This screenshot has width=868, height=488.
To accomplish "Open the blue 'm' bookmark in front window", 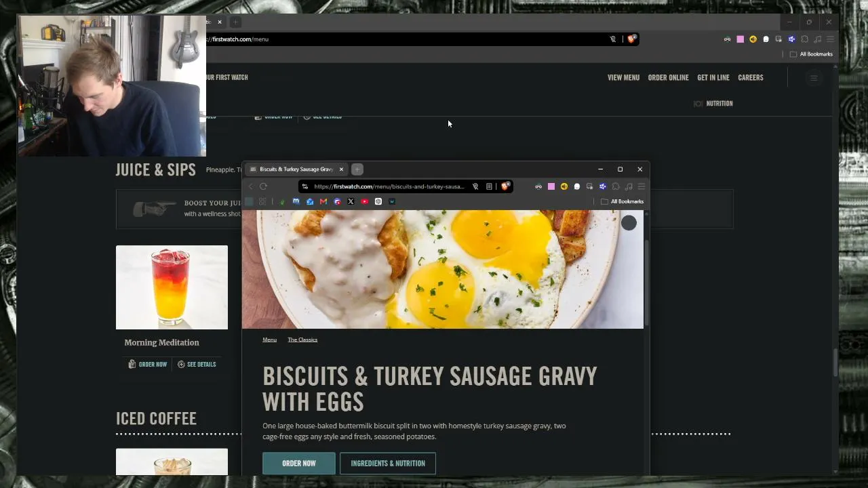I will [x=296, y=201].
